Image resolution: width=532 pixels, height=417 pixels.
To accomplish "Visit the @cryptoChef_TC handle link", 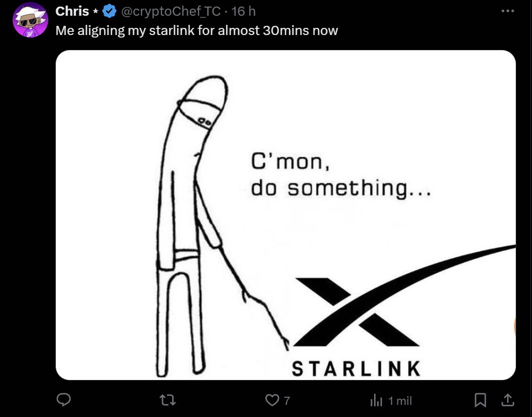I will tap(171, 12).
